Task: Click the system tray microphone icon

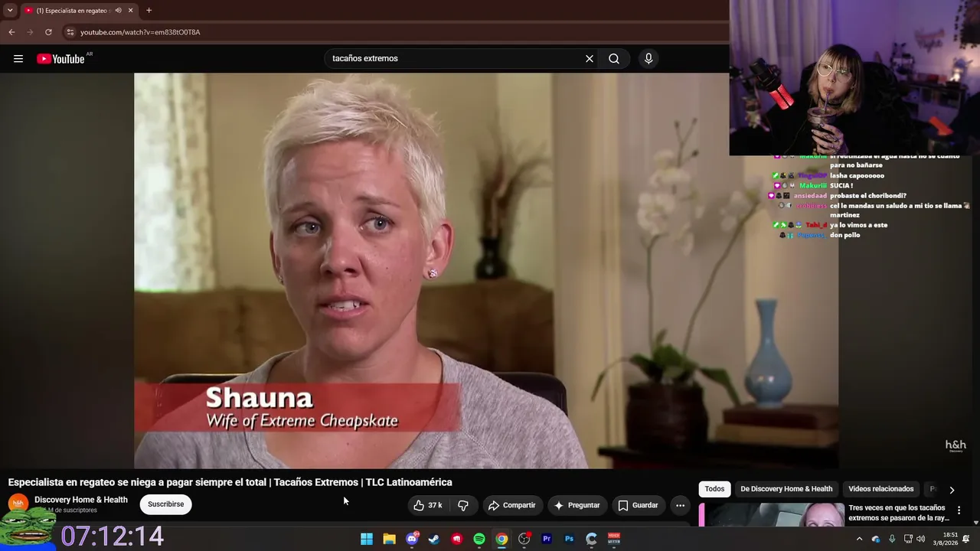Action: point(892,539)
